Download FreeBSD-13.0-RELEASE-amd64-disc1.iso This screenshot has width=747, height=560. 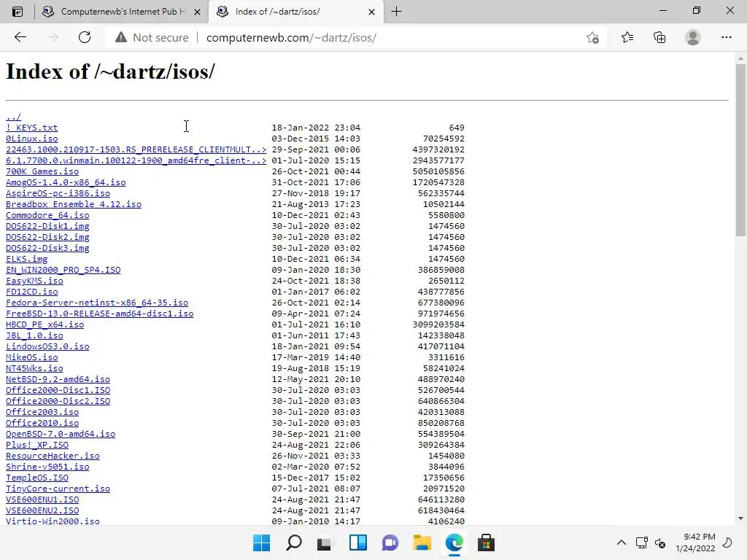point(99,314)
